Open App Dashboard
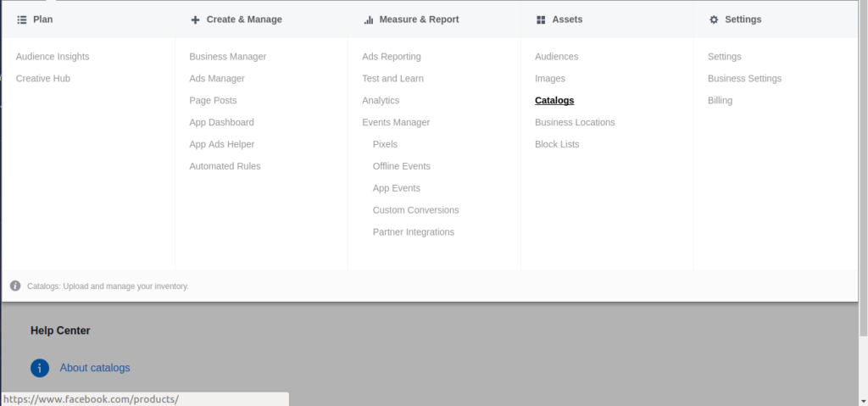 tap(221, 122)
